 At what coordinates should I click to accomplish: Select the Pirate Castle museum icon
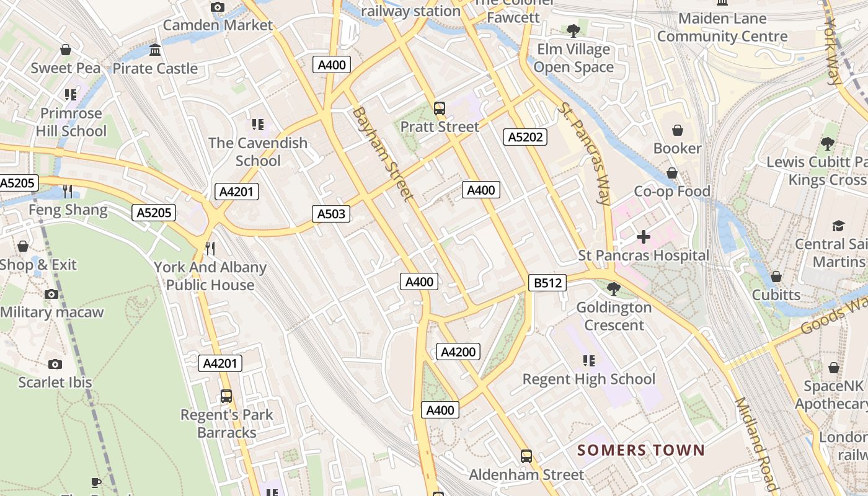(155, 50)
